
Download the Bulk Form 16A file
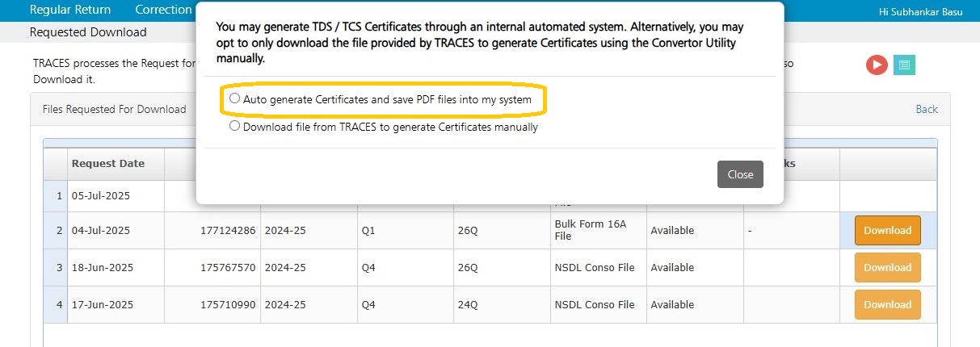(888, 230)
